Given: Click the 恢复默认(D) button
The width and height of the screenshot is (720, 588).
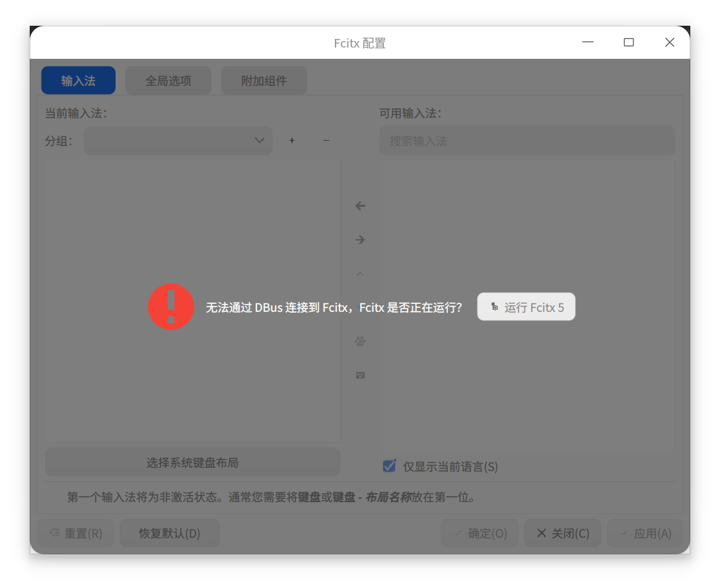Looking at the screenshot, I should (170, 533).
